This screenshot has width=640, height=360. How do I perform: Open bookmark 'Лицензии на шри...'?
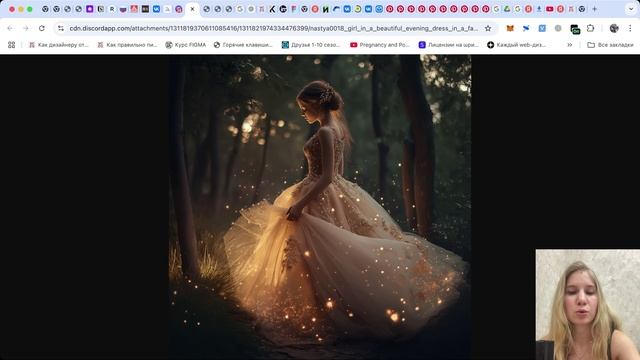[449, 45]
